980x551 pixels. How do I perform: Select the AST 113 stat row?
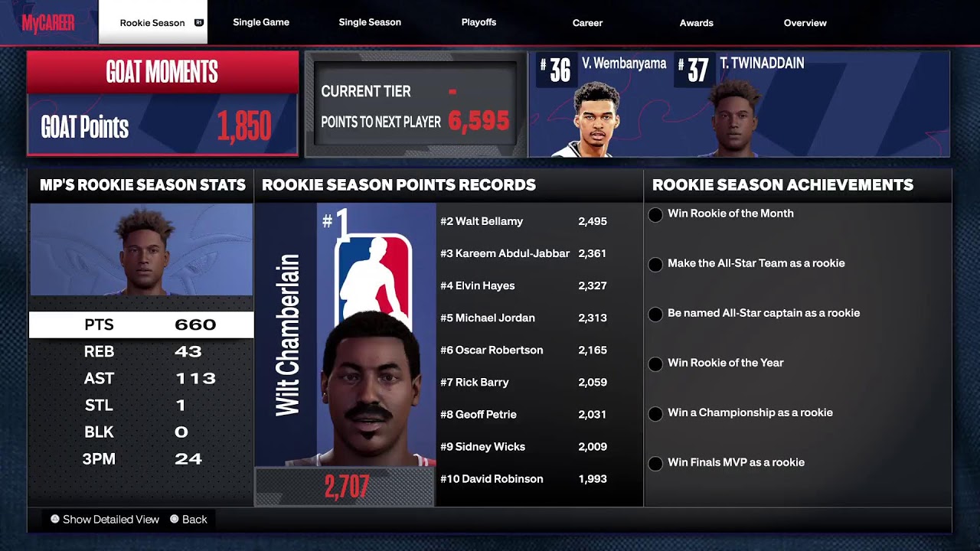point(141,378)
